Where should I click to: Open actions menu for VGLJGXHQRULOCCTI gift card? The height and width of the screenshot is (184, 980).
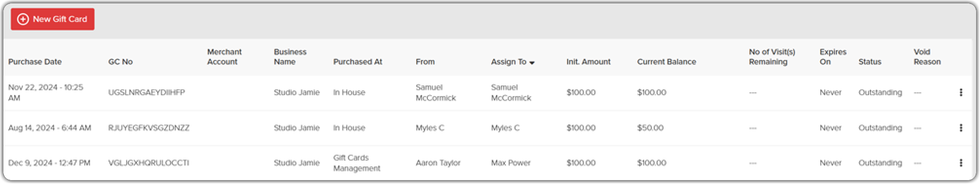961,163
